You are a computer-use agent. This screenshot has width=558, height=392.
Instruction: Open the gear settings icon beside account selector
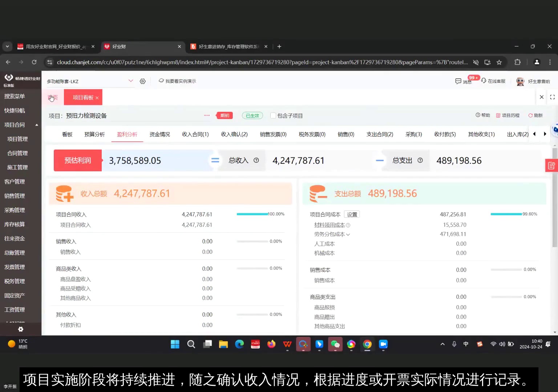(x=142, y=81)
